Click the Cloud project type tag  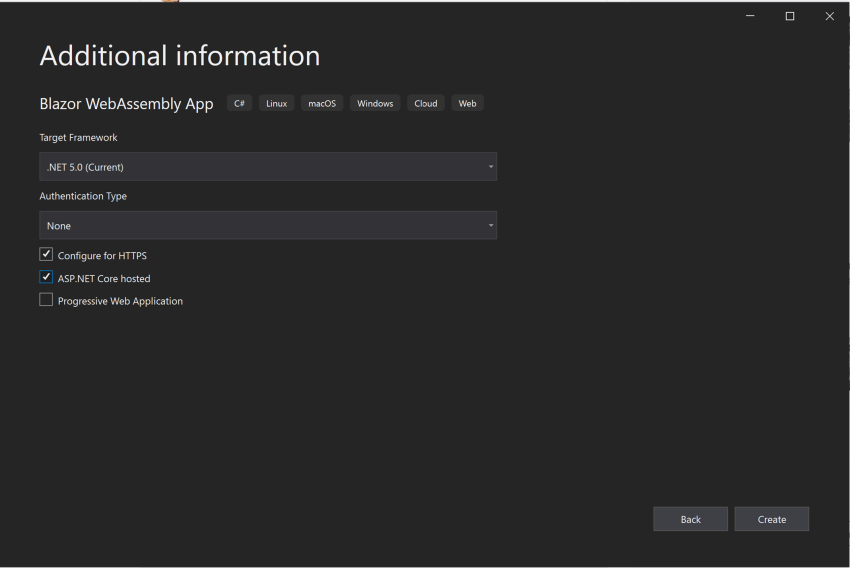click(426, 103)
